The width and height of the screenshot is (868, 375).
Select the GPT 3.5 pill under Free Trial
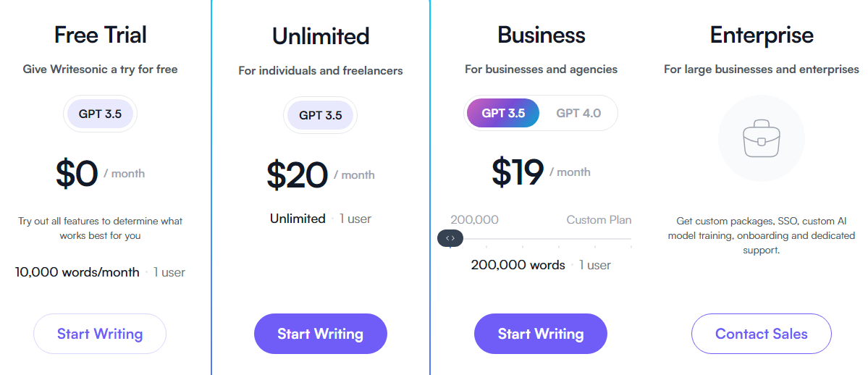click(x=100, y=114)
